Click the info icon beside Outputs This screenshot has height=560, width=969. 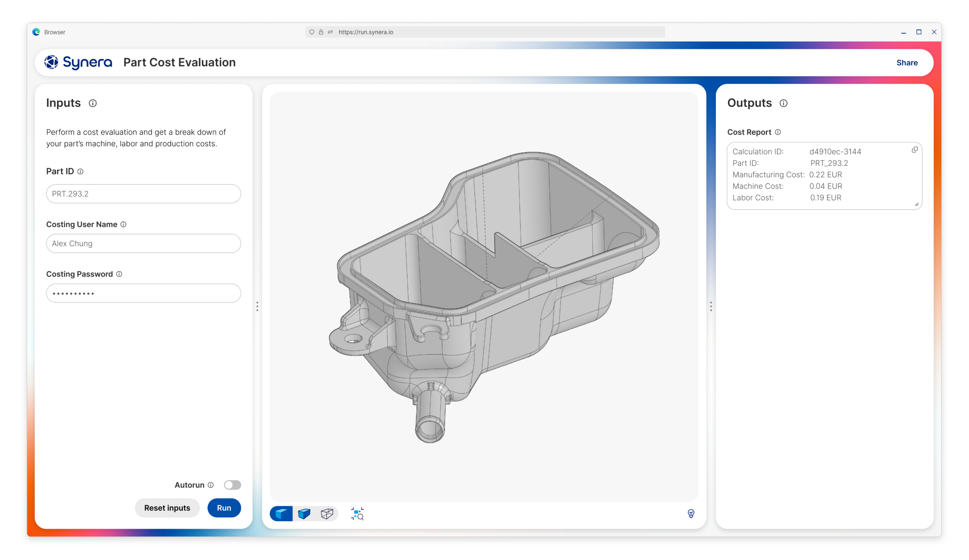pyautogui.click(x=783, y=103)
